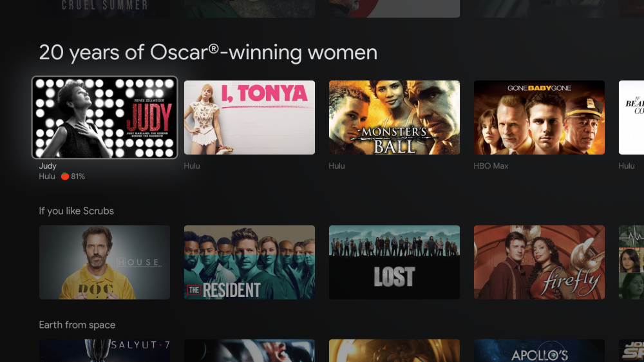Click the 'Earth from space' row heading
The height and width of the screenshot is (362, 644).
77,325
